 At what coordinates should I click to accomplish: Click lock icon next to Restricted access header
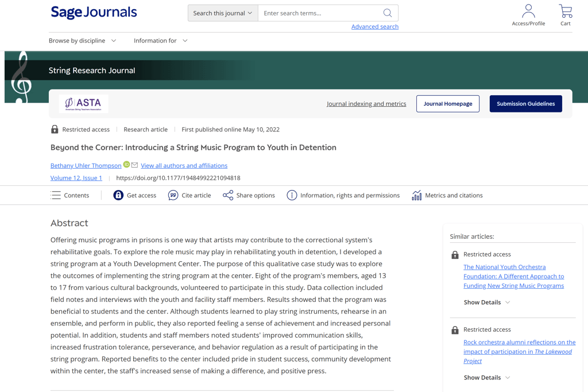pos(55,129)
